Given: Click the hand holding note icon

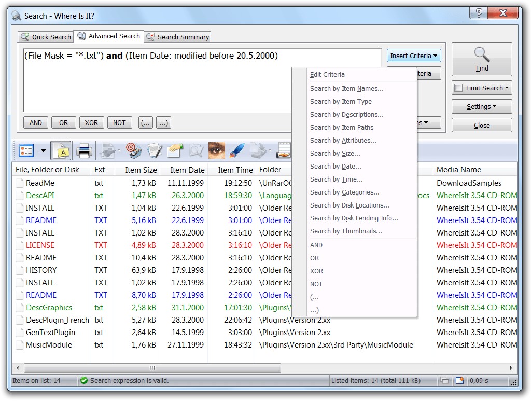Looking at the screenshot, I should [x=284, y=151].
